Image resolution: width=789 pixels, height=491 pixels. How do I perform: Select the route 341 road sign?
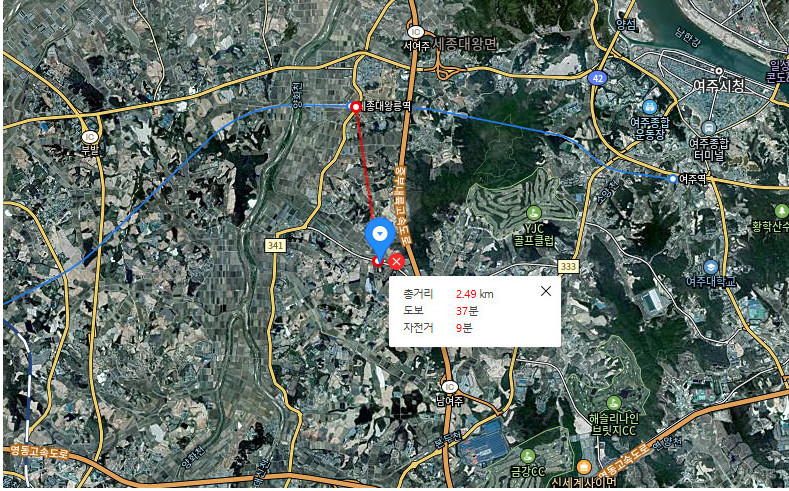(275, 246)
